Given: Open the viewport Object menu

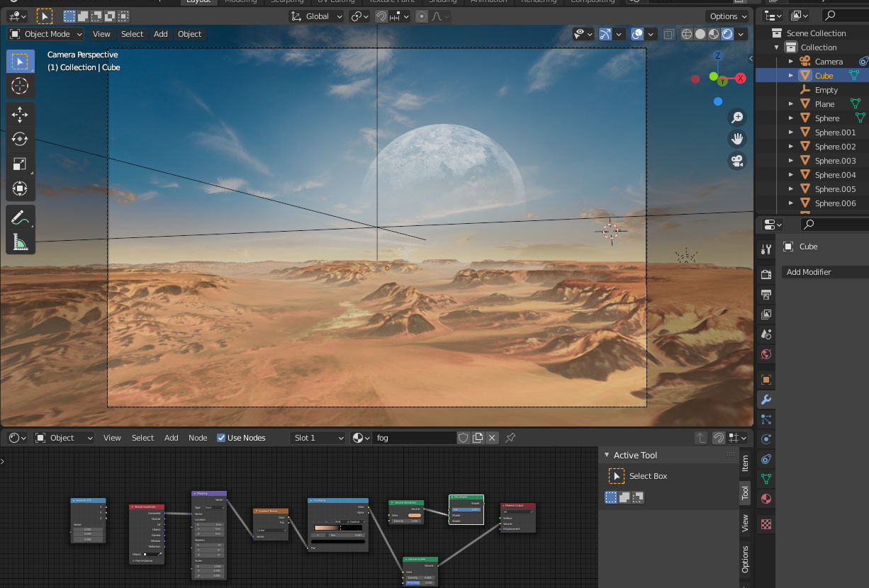Looking at the screenshot, I should coord(189,34).
